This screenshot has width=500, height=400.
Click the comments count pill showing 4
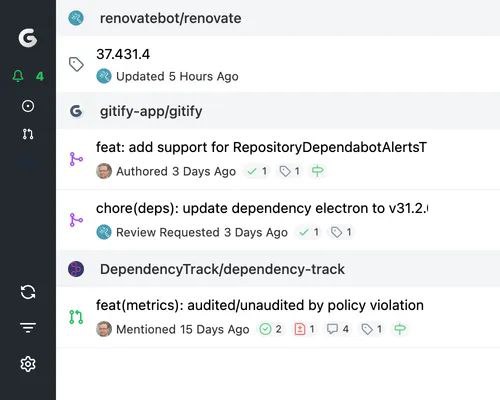click(338, 329)
